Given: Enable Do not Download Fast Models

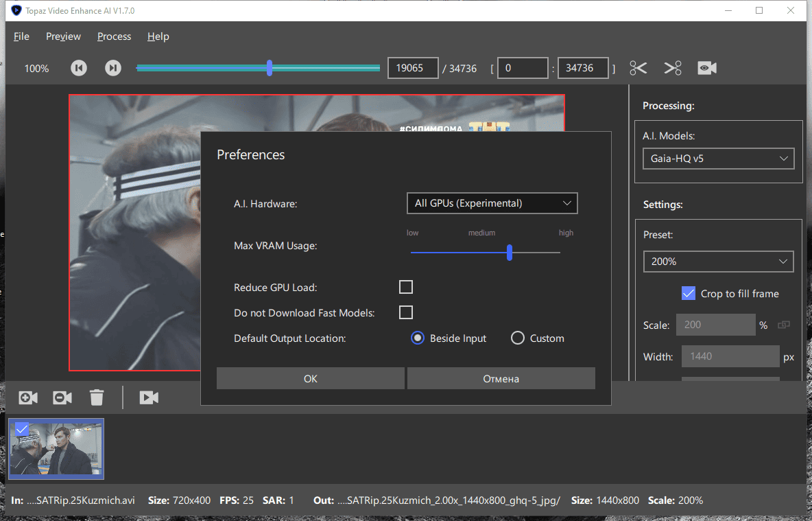Looking at the screenshot, I should [x=406, y=312].
